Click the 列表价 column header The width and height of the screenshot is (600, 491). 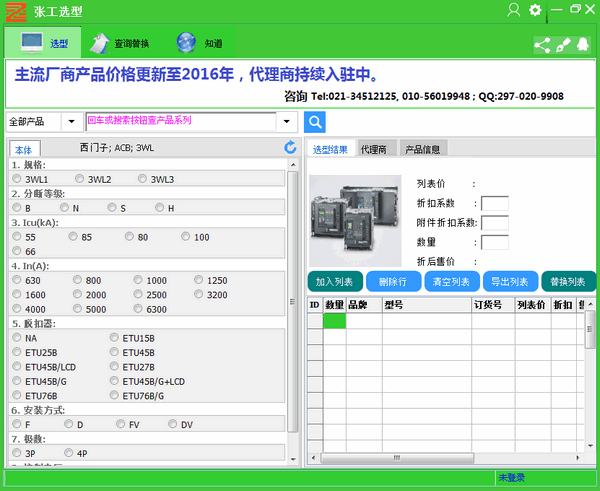[533, 305]
